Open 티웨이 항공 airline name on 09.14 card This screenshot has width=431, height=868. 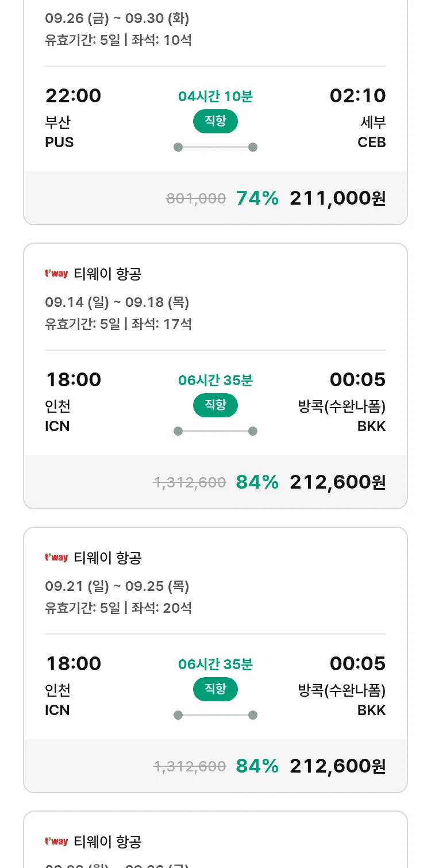click(x=107, y=274)
